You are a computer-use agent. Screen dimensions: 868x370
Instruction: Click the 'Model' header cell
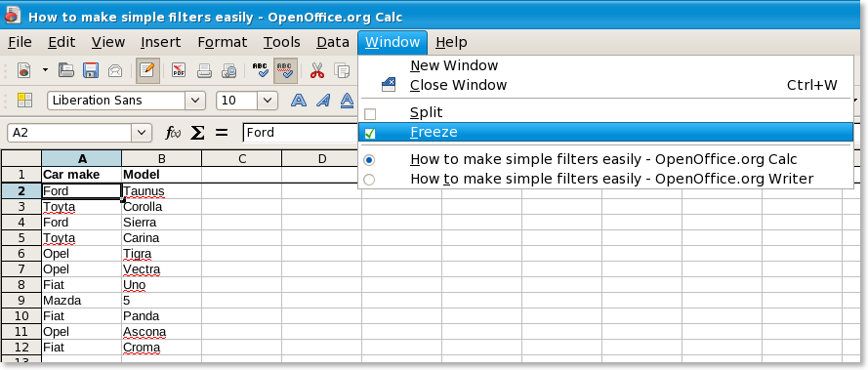tap(162, 175)
